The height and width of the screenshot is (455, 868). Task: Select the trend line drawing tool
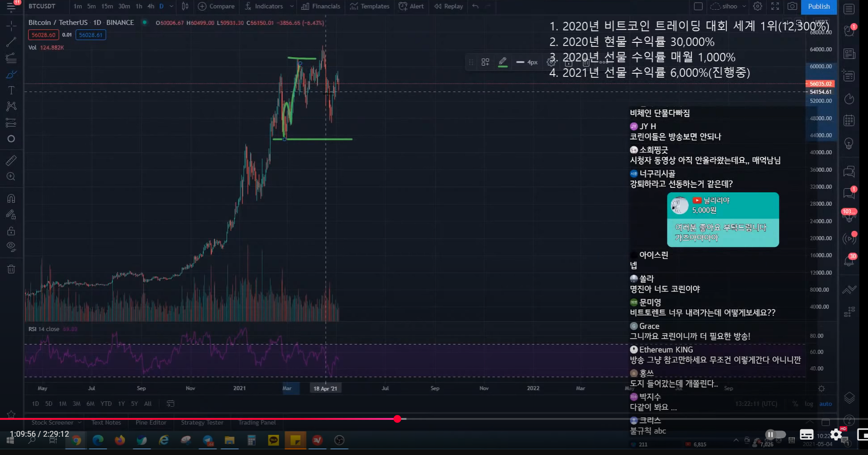point(11,42)
